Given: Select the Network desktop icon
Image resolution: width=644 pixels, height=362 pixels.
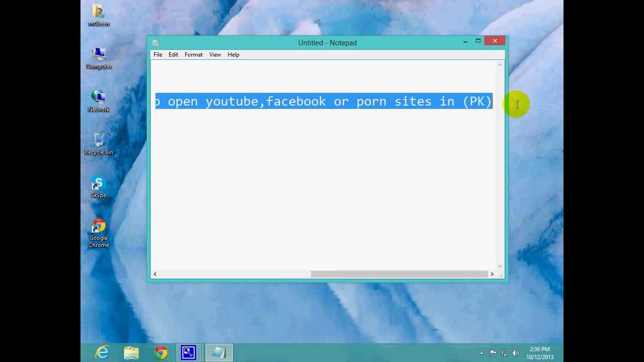Looking at the screenshot, I should (99, 101).
